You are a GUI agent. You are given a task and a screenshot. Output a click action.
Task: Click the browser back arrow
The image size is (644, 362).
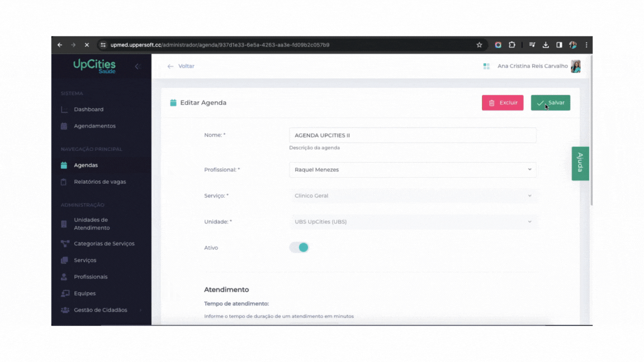pyautogui.click(x=60, y=45)
